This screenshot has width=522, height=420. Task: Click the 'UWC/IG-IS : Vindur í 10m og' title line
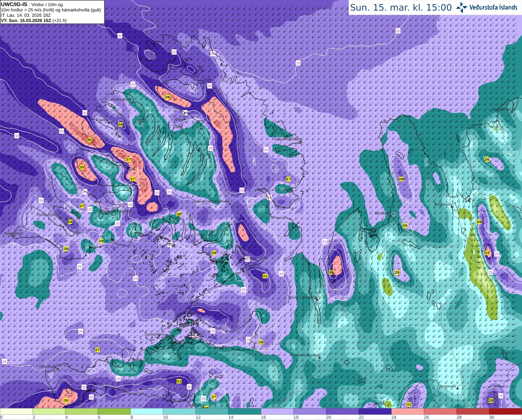(32, 4)
